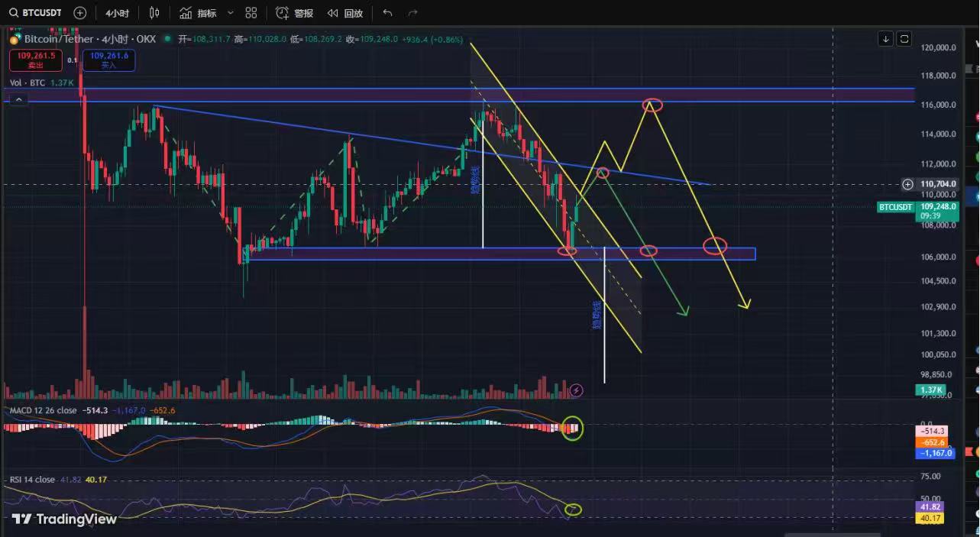Open the candlestick chart style icon

tap(155, 13)
